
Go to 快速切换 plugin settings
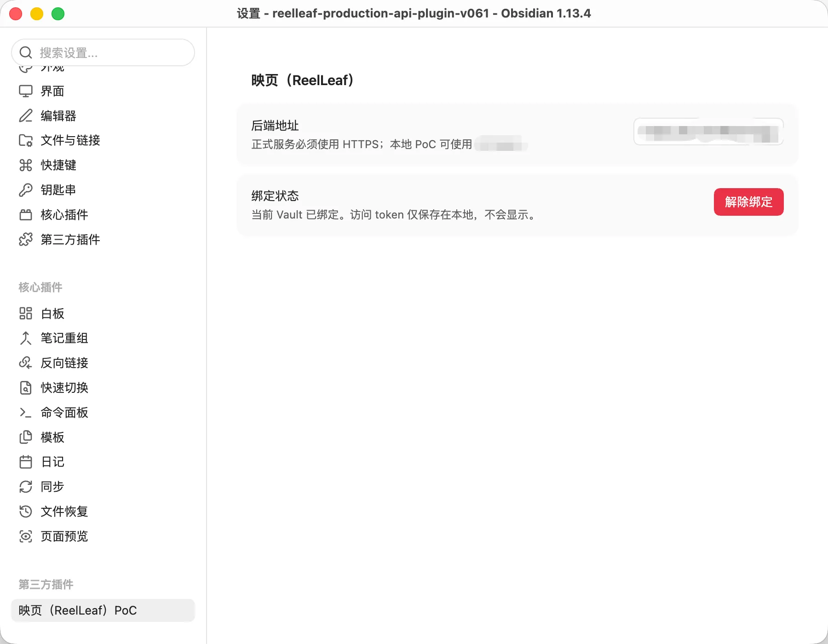point(103,388)
